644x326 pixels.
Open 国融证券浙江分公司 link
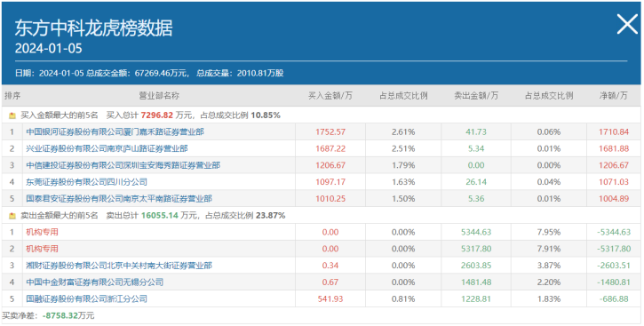pyautogui.click(x=86, y=298)
